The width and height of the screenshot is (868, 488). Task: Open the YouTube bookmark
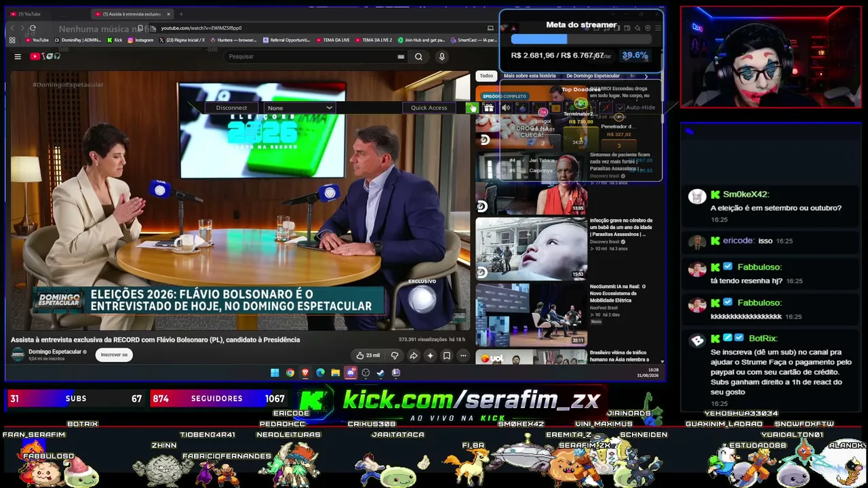click(37, 40)
